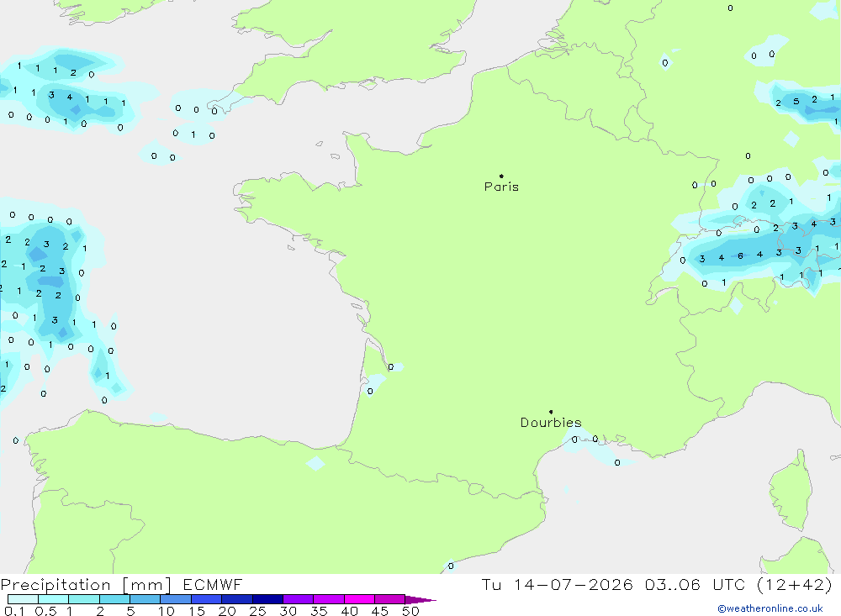Pick the 40–45 mm magenta legend swatch
The image size is (841, 616).
click(359, 599)
